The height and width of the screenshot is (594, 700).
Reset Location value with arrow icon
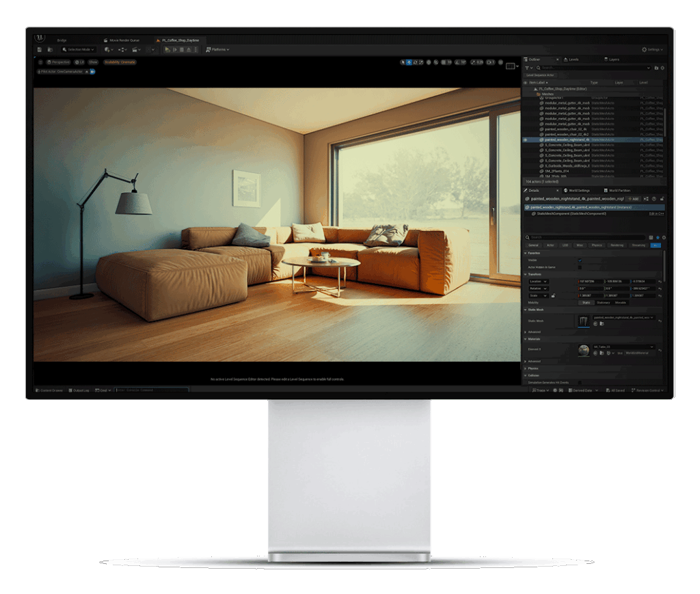(660, 282)
